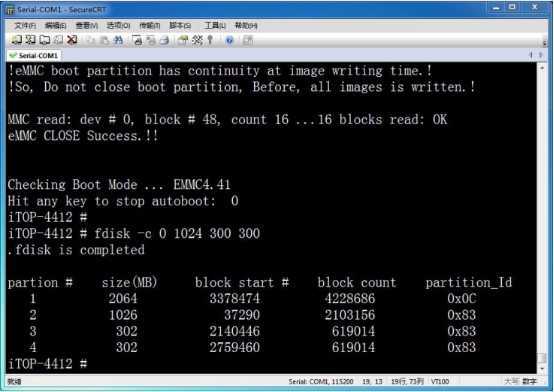The height and width of the screenshot is (392, 554).
Task: Click the SecureCRT title bar app icon
Action: 11,10
